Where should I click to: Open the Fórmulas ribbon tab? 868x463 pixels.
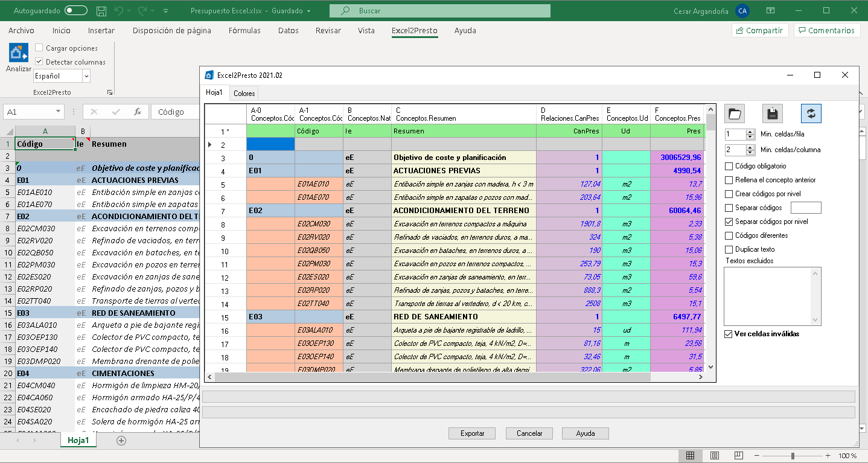coord(244,30)
